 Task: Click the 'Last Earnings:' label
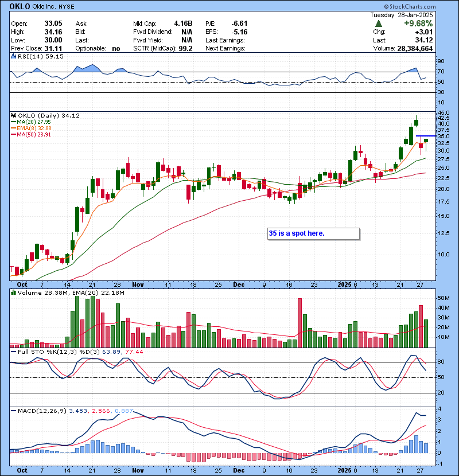click(225, 40)
